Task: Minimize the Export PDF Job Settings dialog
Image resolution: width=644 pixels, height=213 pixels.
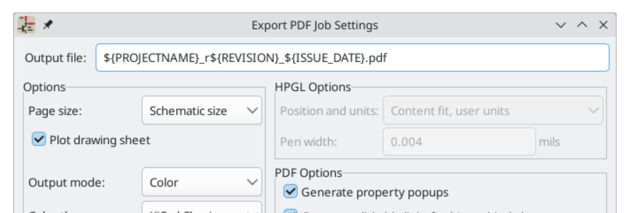Action: pos(560,25)
